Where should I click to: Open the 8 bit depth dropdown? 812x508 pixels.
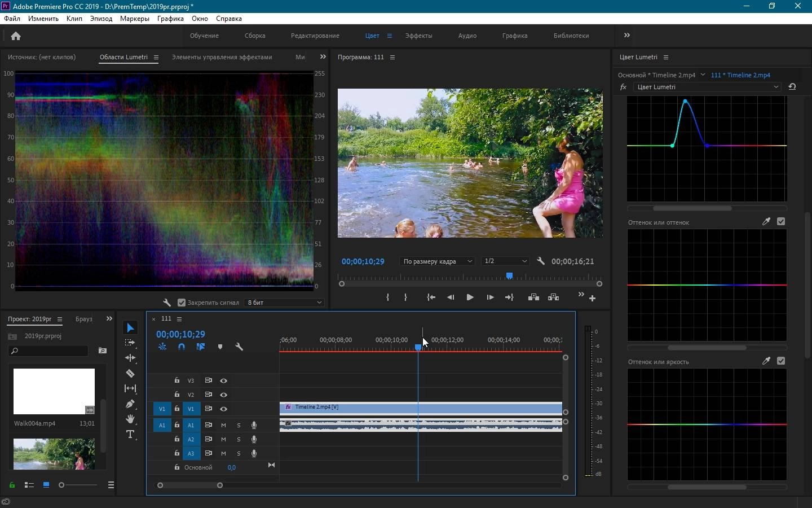tap(284, 303)
